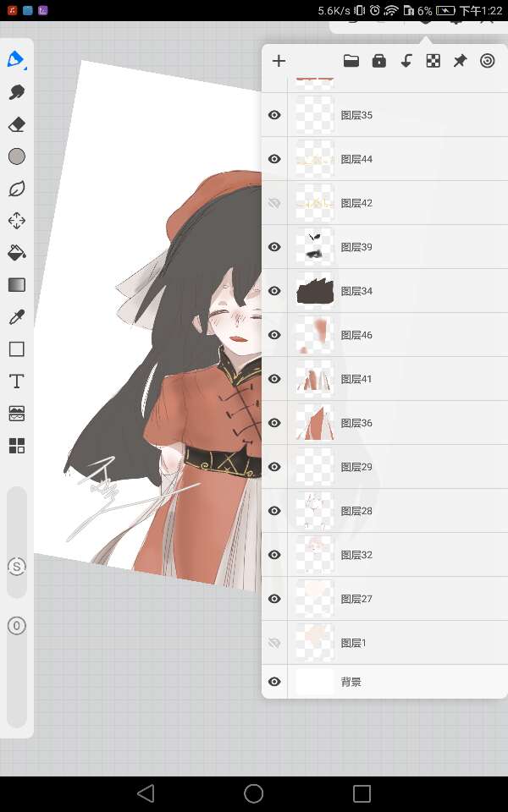
Task: Hide the 背景 background layer
Action: 274,682
